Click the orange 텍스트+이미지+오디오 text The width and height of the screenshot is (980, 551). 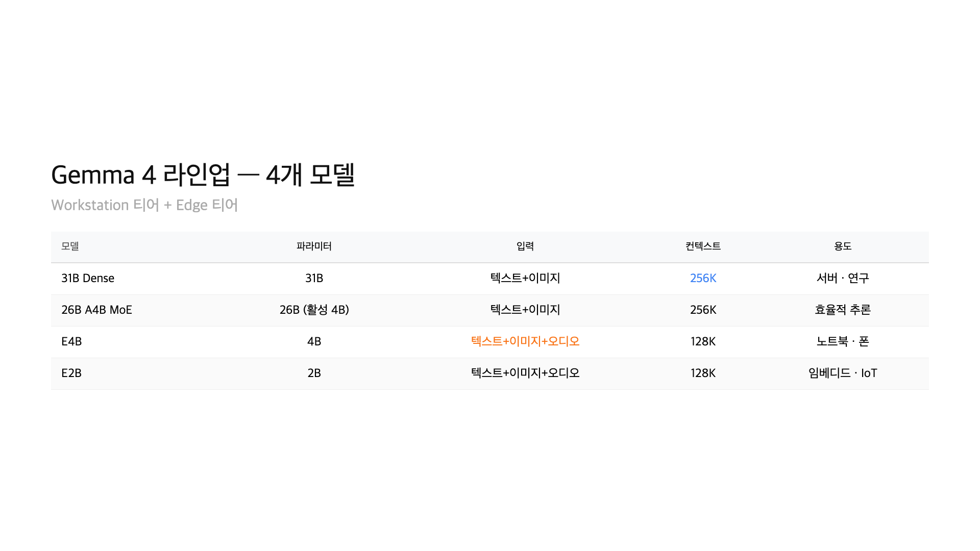point(525,341)
